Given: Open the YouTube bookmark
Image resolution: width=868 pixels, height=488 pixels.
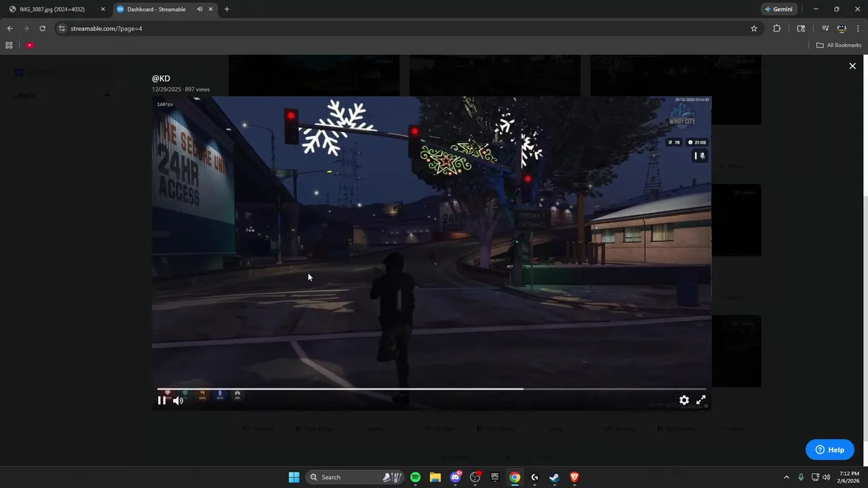Looking at the screenshot, I should tap(30, 45).
